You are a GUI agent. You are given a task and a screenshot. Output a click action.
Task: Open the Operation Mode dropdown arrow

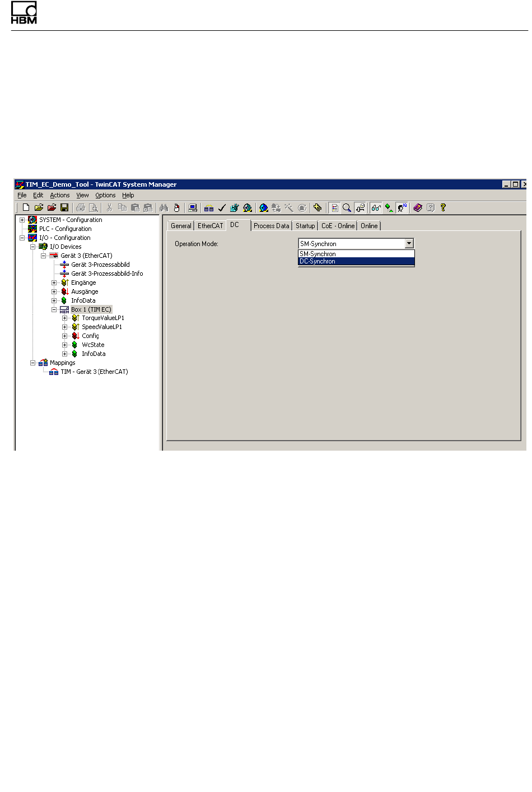click(409, 244)
